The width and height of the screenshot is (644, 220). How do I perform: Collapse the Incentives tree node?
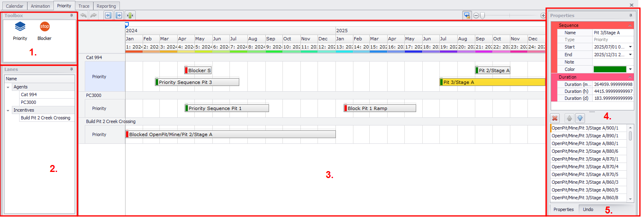coord(8,110)
